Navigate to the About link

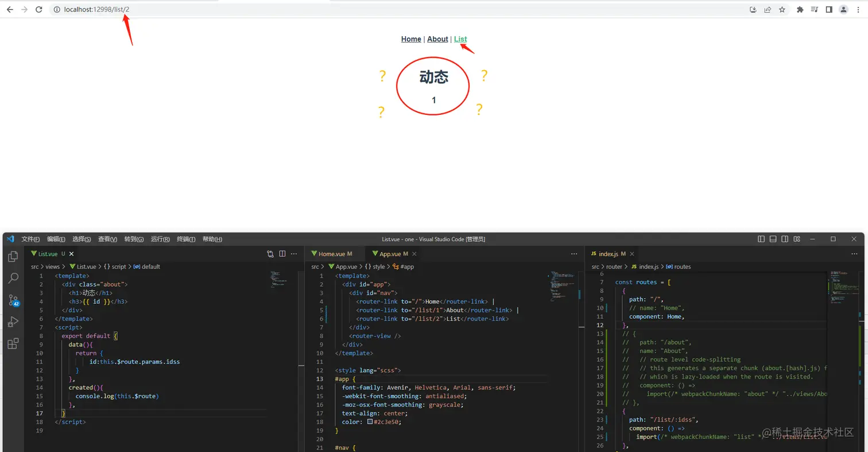point(437,39)
